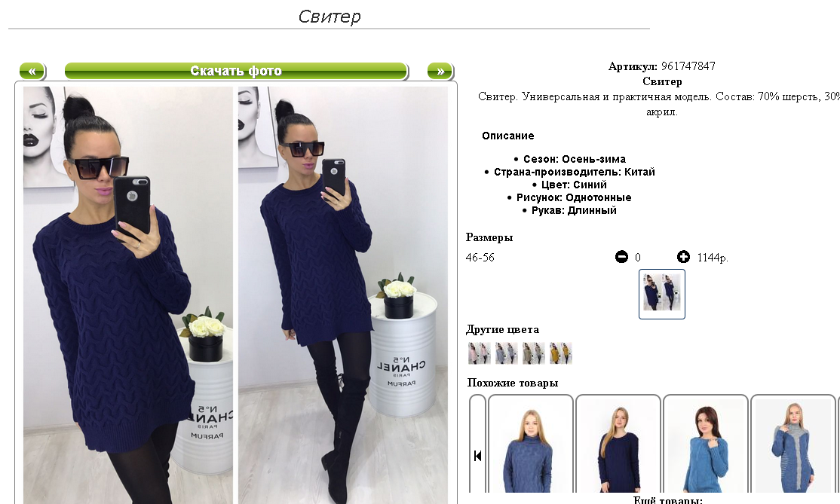
Task: Click the Скачать фото download button
Action: point(236,71)
